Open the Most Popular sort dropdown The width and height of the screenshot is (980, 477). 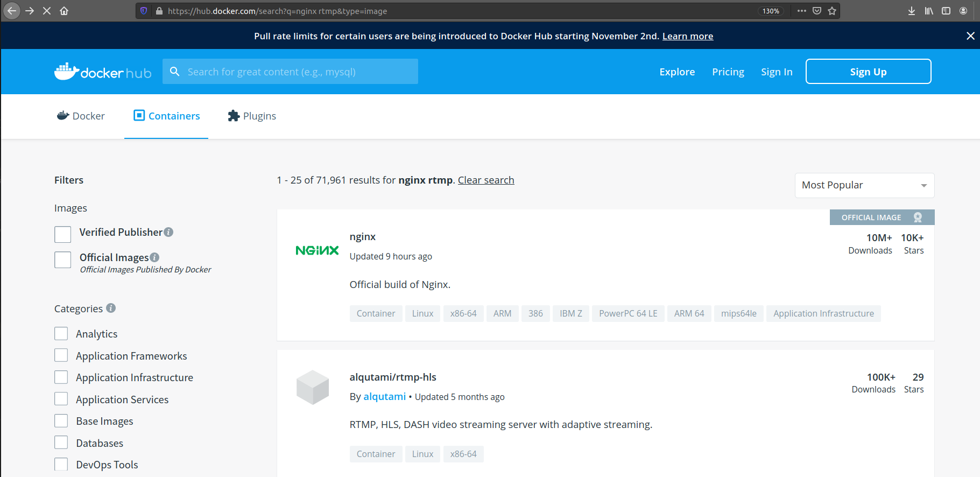(864, 185)
